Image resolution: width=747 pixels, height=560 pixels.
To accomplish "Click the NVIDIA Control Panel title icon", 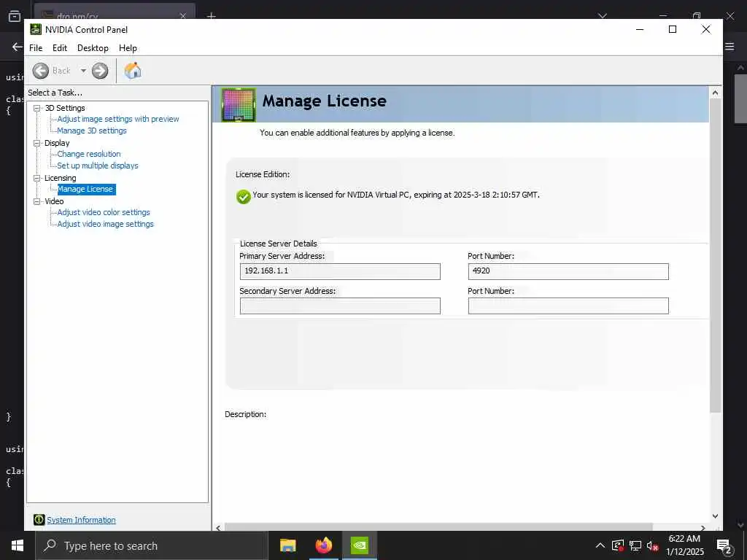I will (x=36, y=29).
